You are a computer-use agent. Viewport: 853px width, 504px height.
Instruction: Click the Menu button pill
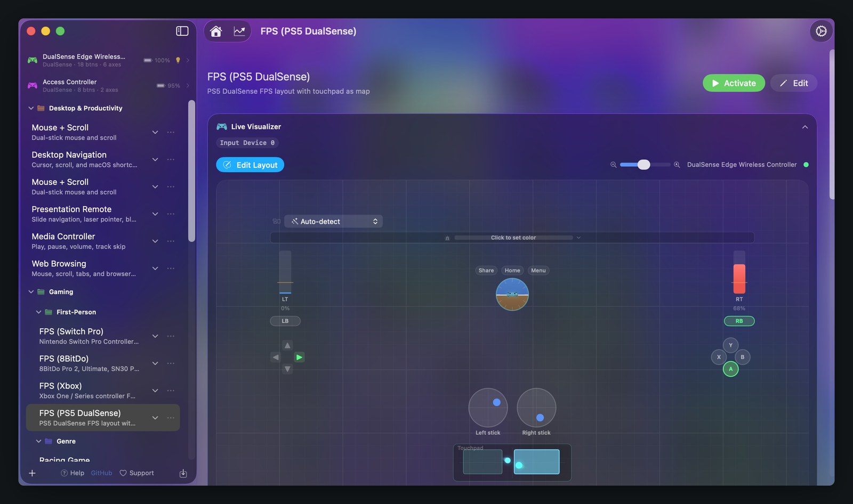click(538, 270)
